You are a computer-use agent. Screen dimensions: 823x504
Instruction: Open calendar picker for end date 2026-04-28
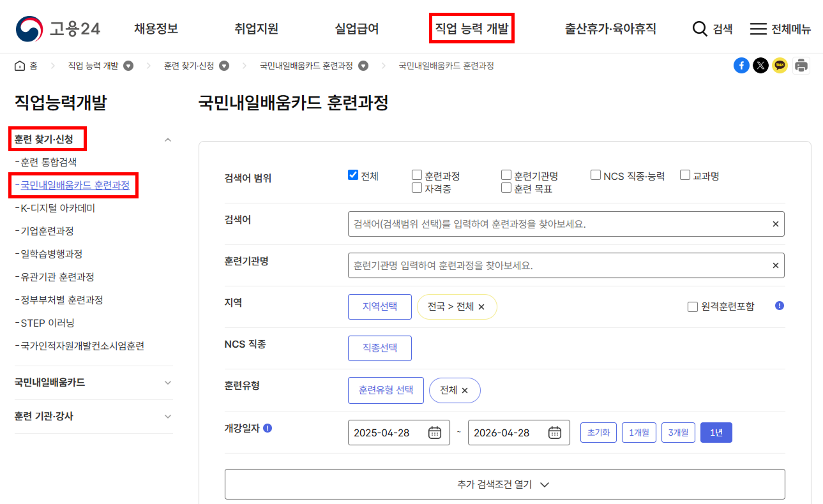(x=555, y=433)
